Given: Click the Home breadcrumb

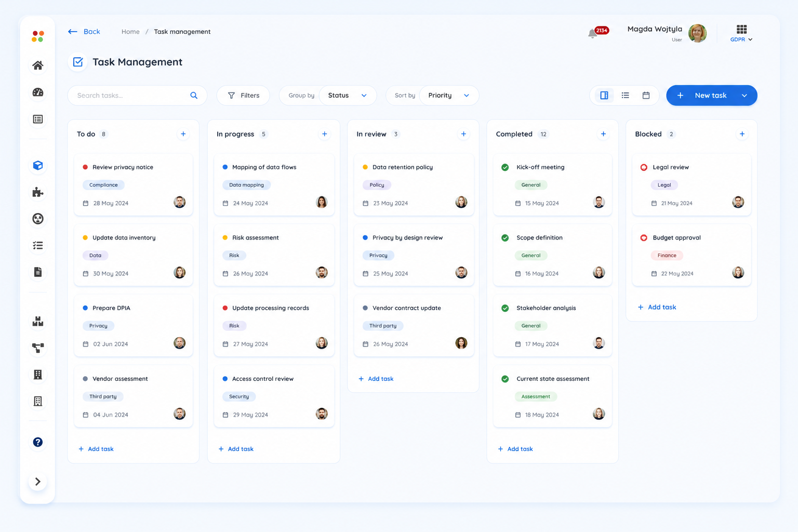Looking at the screenshot, I should [130, 32].
